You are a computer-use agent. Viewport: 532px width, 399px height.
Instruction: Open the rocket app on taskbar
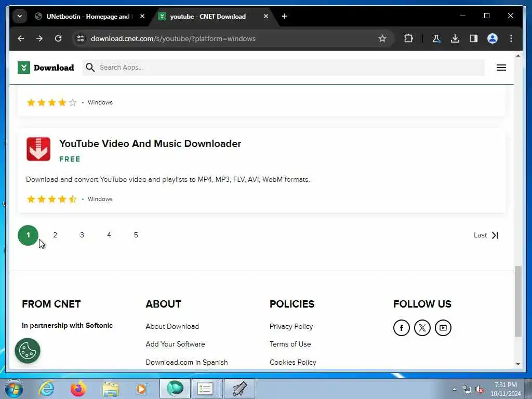click(x=240, y=389)
